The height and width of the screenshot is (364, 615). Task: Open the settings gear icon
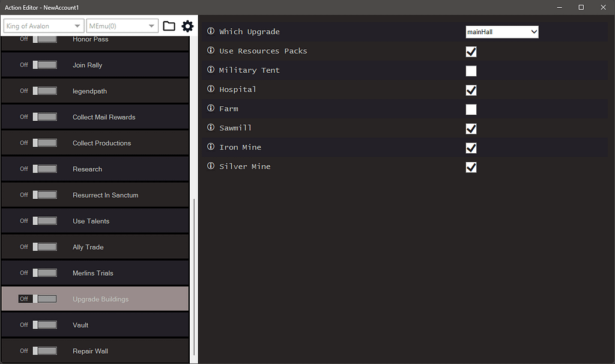coord(187,26)
